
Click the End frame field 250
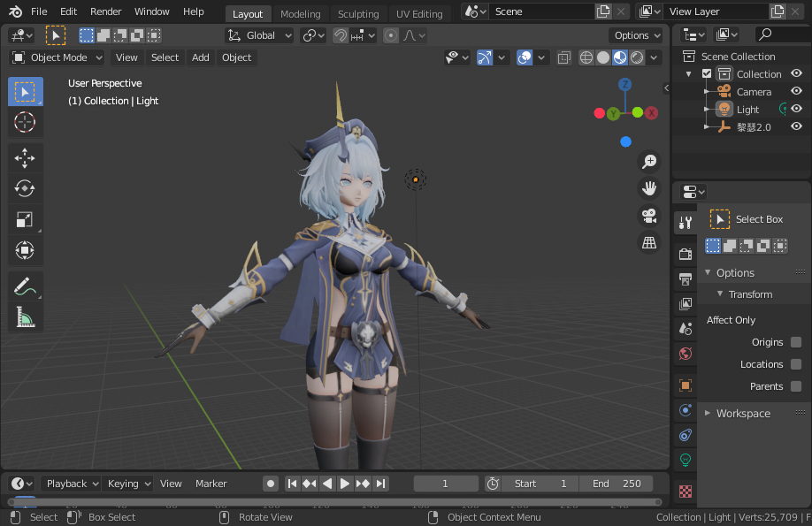(617, 484)
